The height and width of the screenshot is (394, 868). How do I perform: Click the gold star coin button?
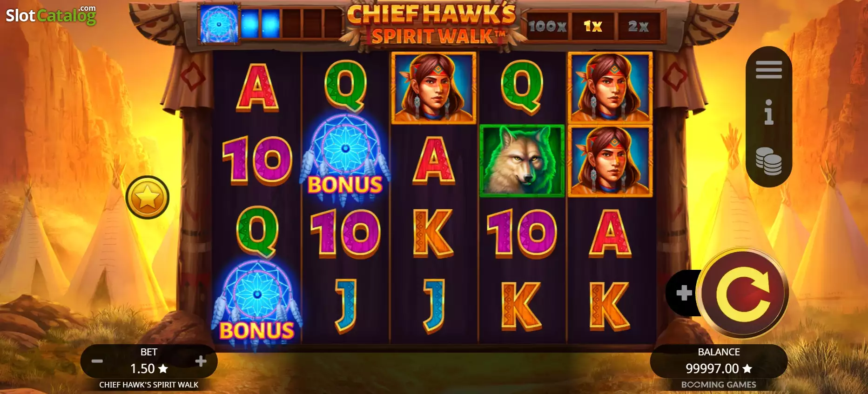pos(148,197)
